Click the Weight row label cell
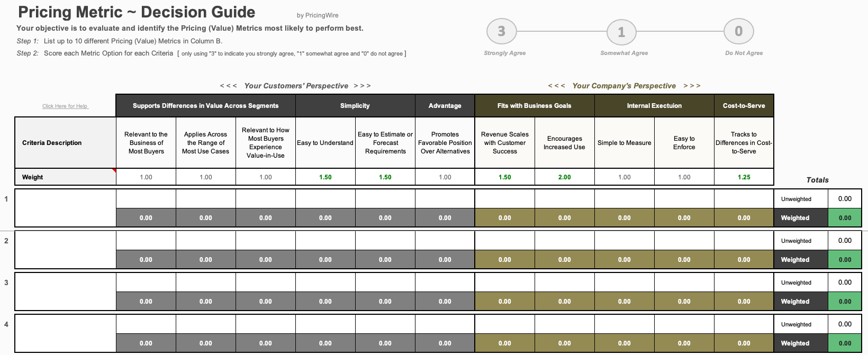 click(65, 177)
